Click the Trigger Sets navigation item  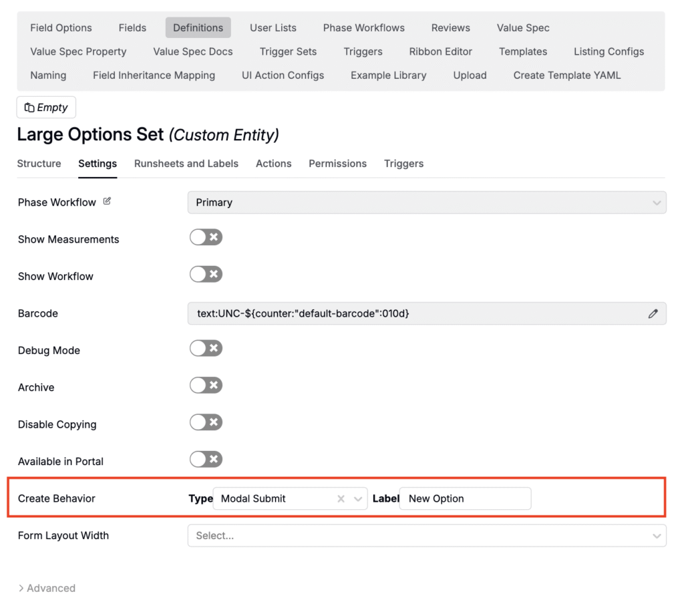288,51
